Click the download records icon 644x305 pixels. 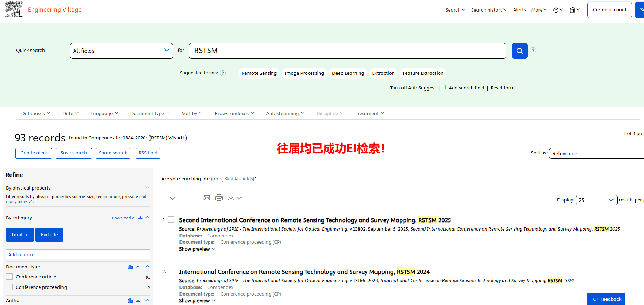231,198
